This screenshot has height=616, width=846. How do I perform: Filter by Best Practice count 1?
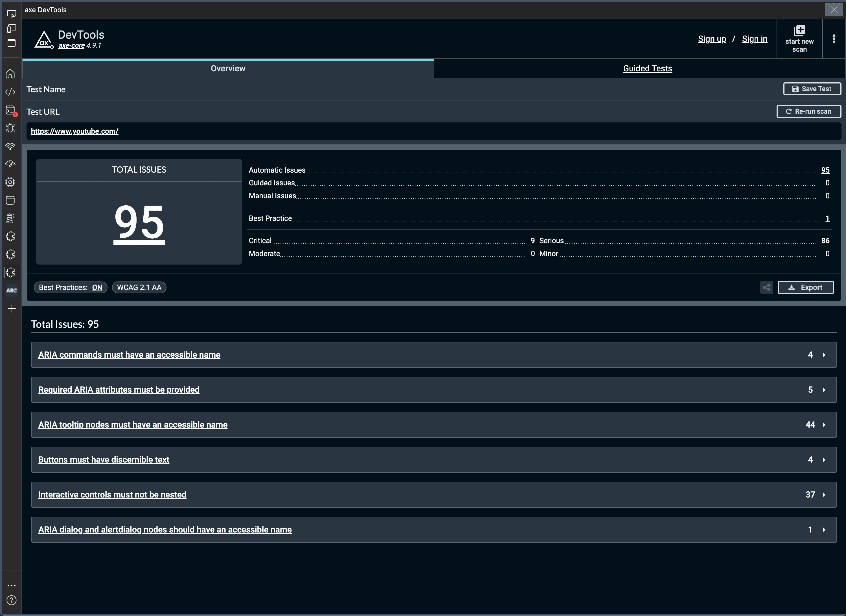pos(827,219)
